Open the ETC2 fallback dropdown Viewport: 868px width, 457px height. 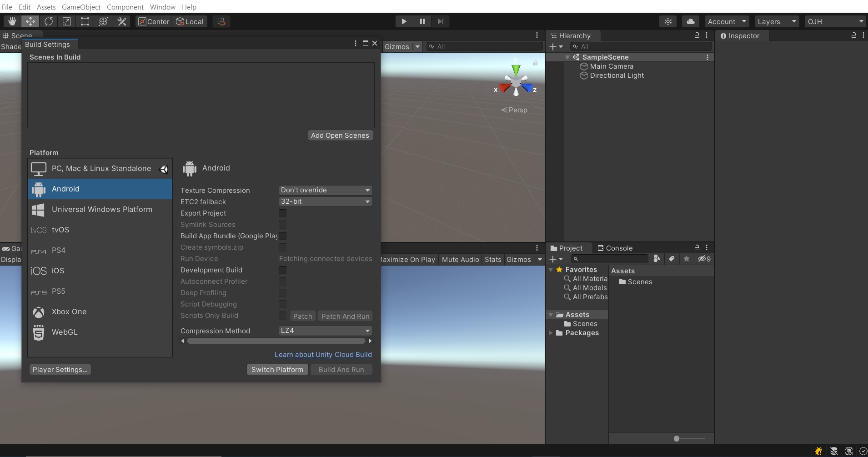coord(326,201)
